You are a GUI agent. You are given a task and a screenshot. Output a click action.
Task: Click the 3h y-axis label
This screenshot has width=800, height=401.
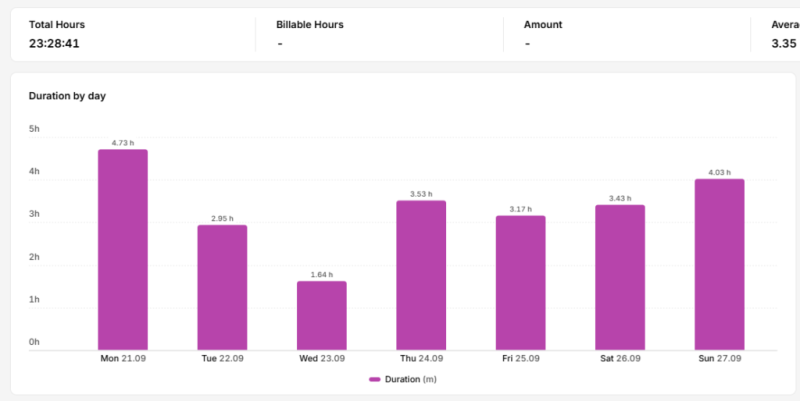point(34,214)
